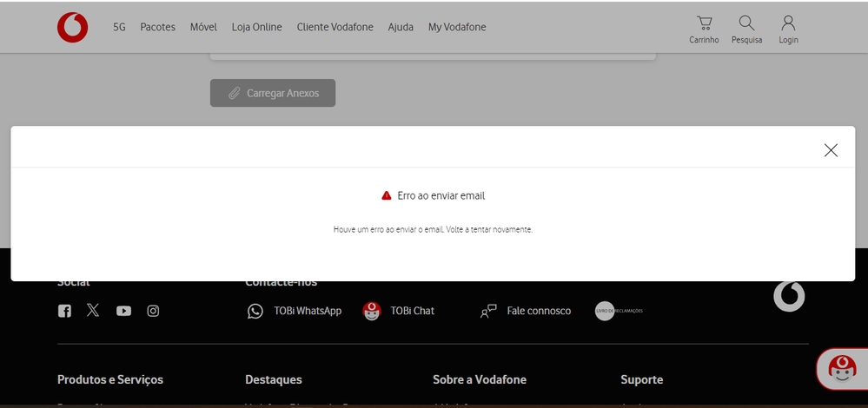Open the Carrinho shopping cart icon
The width and height of the screenshot is (868, 408).
704,23
